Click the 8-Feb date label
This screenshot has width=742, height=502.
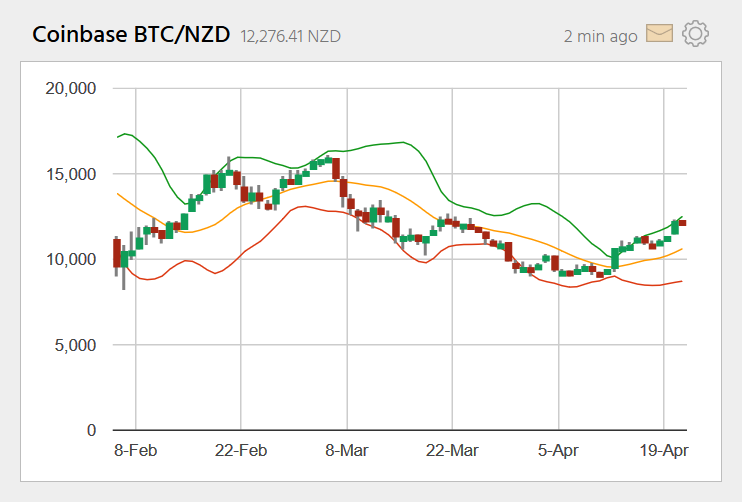pos(136,452)
